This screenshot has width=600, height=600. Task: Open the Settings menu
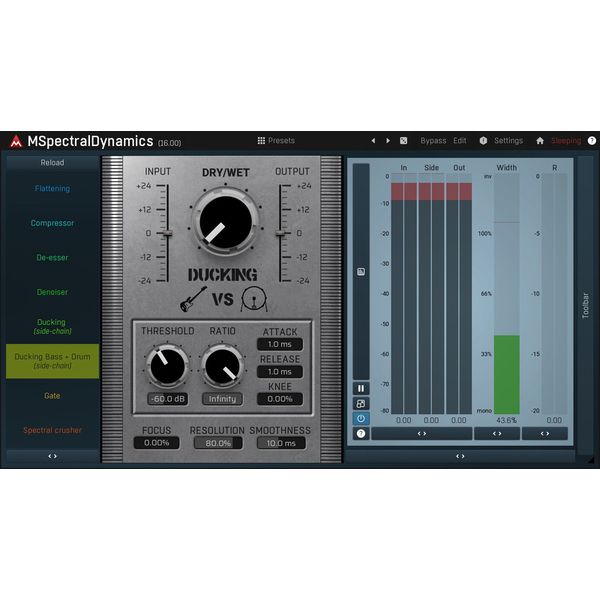(508, 140)
